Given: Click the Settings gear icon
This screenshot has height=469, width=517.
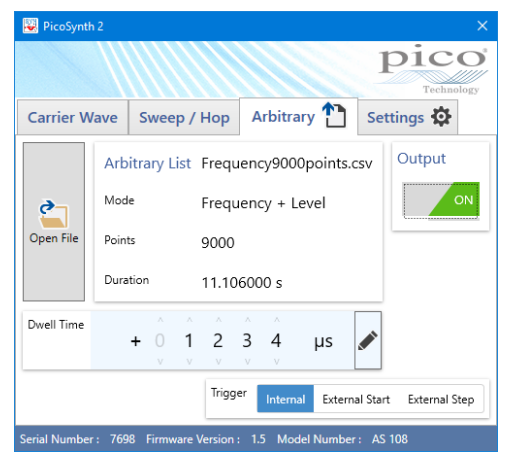Looking at the screenshot, I should (441, 117).
